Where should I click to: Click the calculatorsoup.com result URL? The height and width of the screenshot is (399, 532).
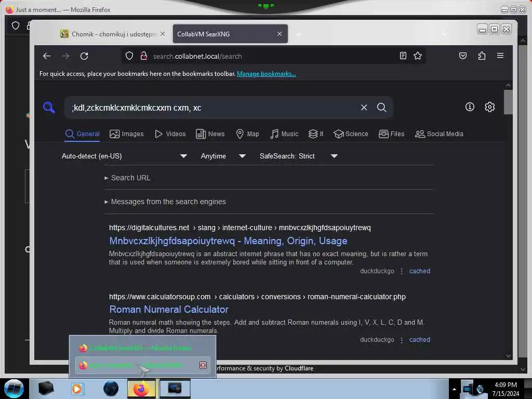pos(257,297)
